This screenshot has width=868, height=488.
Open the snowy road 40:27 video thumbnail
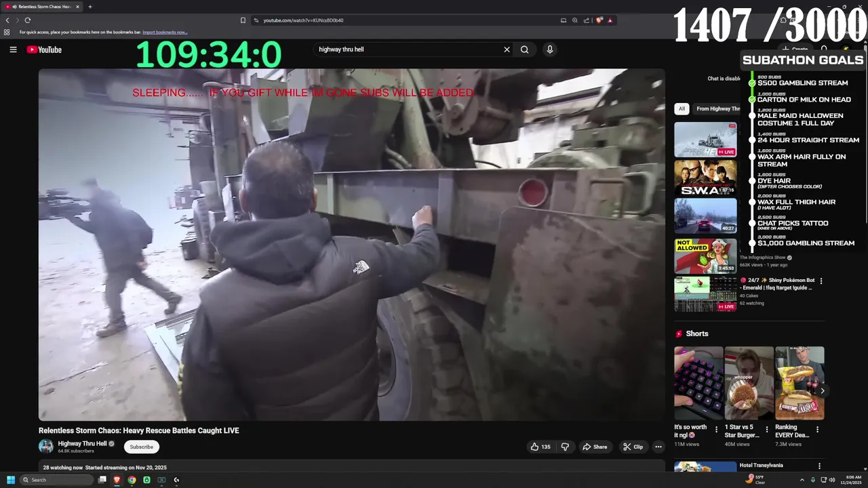click(x=705, y=216)
